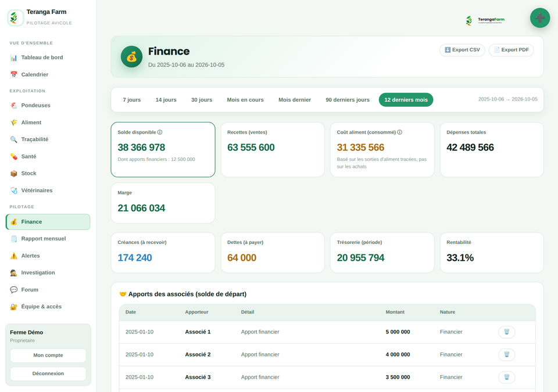Open Équipe & accès page
This screenshot has height=392, width=558.
(x=48, y=307)
